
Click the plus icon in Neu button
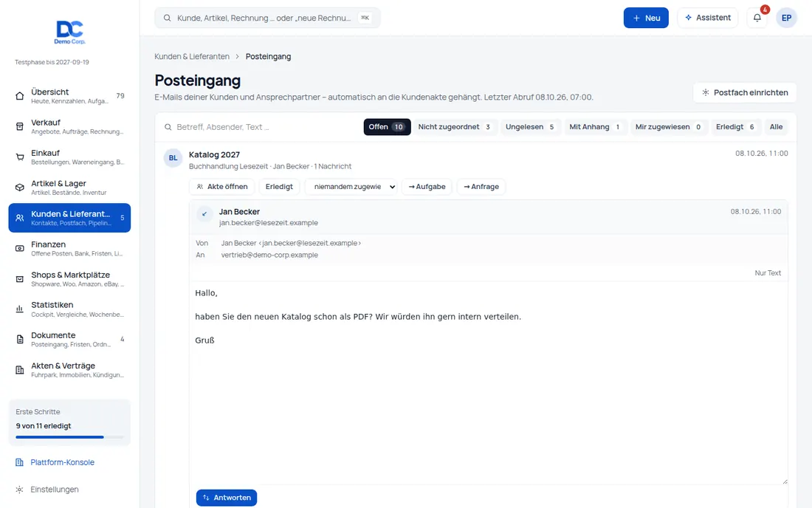636,18
